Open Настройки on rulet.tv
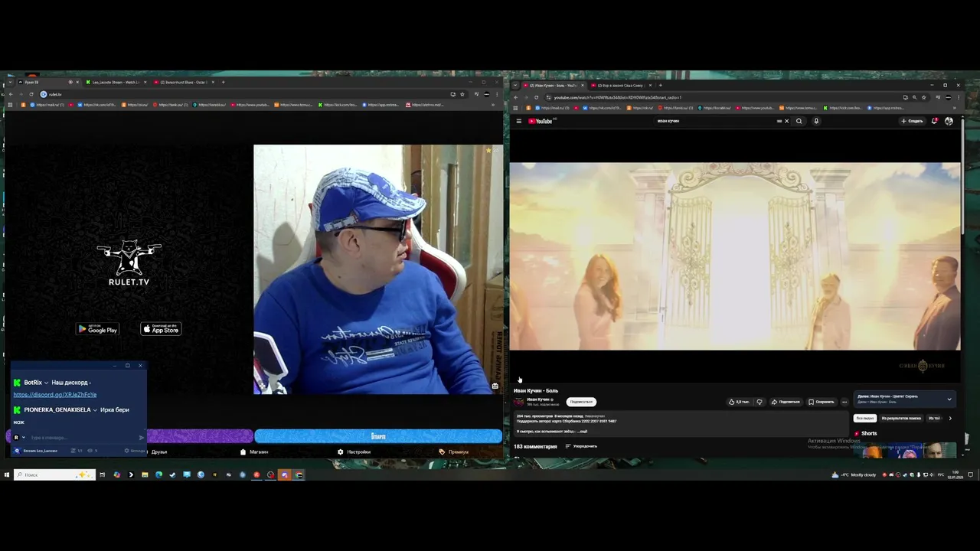The height and width of the screenshot is (551, 980). [354, 452]
